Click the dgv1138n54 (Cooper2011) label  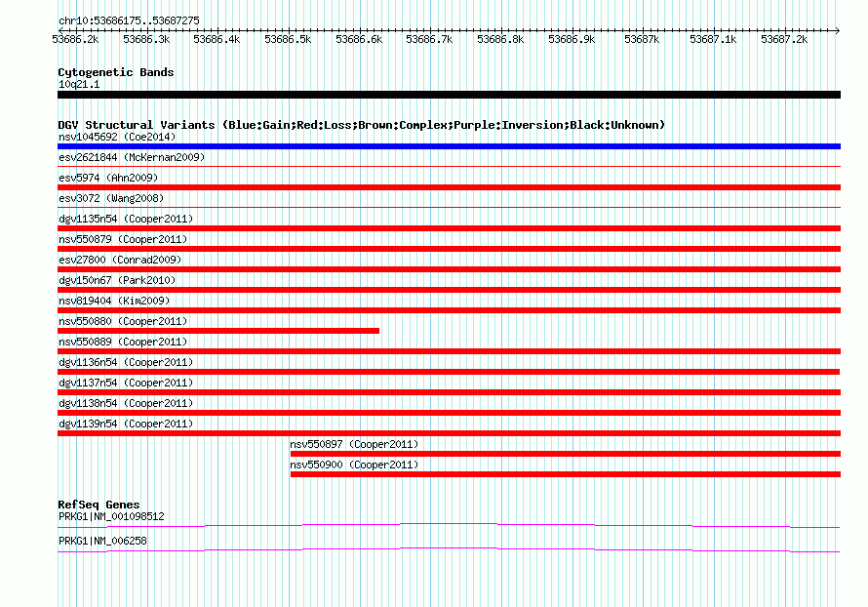point(126,403)
